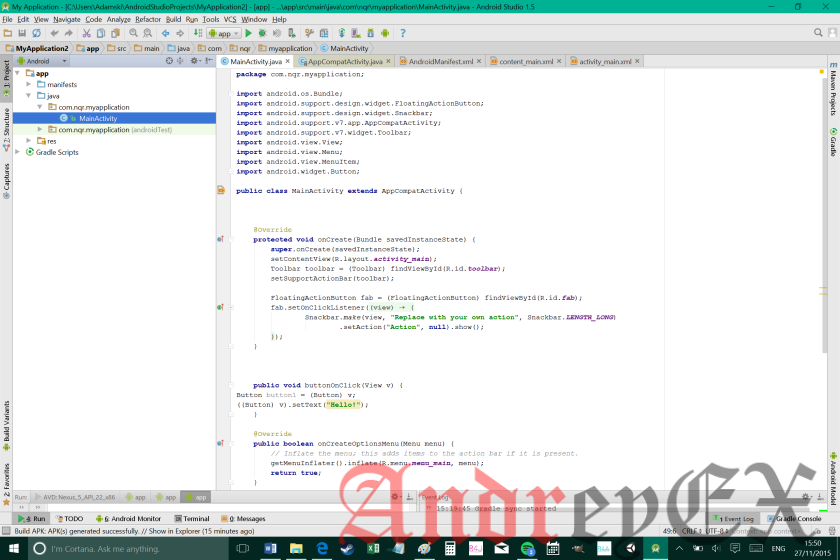Click the Help question mark icon
The image size is (840, 560).
point(403,33)
